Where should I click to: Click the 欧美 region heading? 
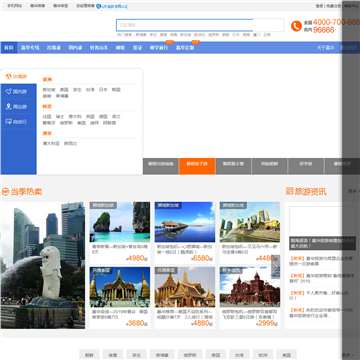(x=47, y=106)
